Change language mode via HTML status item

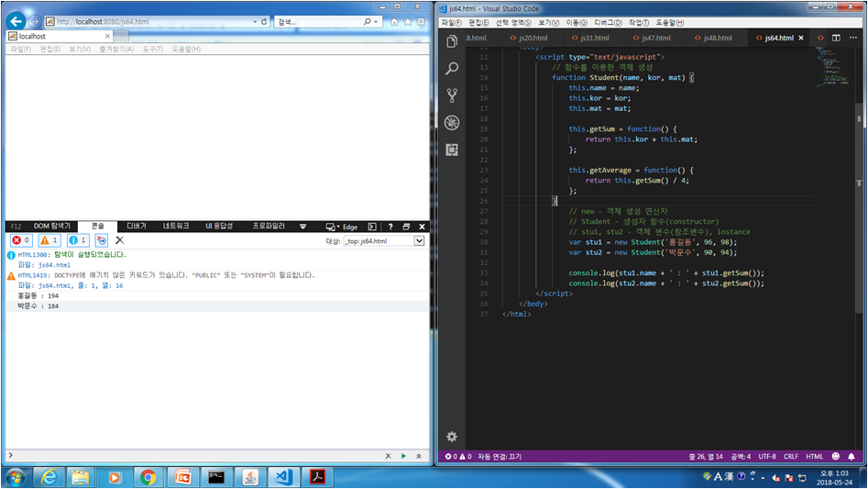pos(814,456)
